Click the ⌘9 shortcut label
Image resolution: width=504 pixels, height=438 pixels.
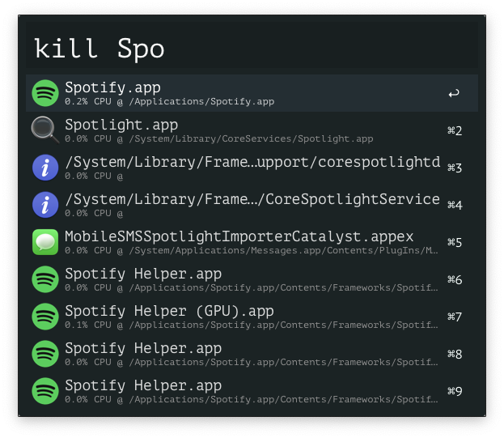[455, 391]
